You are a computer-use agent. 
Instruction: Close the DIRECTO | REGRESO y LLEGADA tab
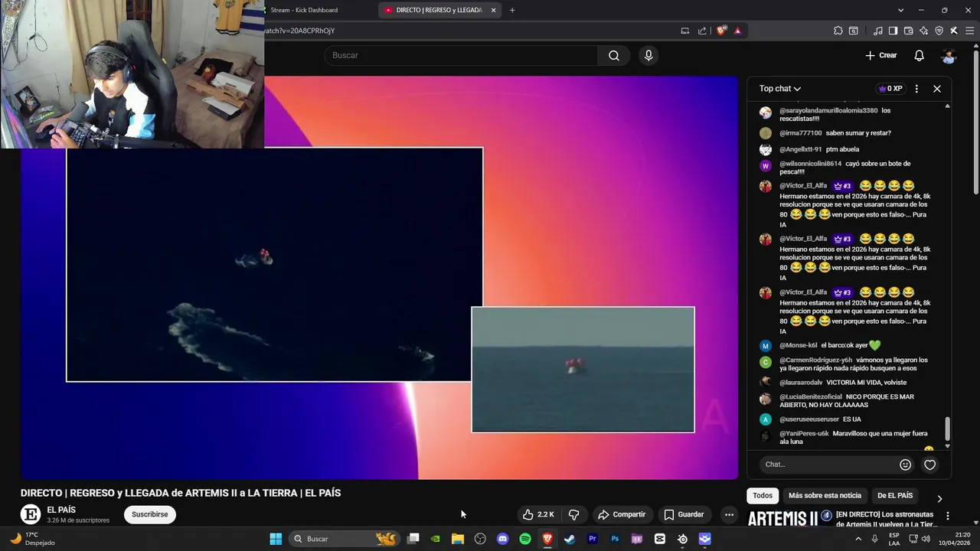coord(493,10)
